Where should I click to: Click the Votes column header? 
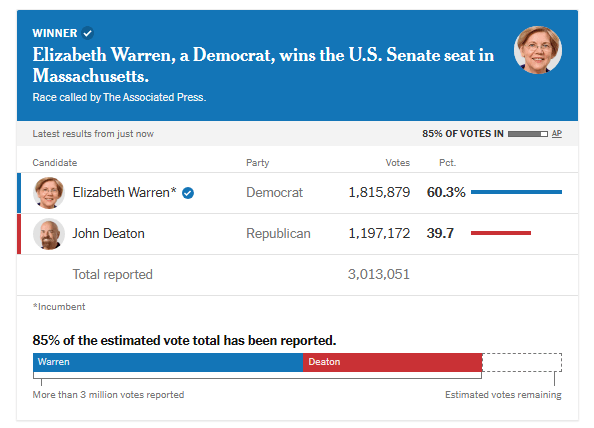click(397, 162)
